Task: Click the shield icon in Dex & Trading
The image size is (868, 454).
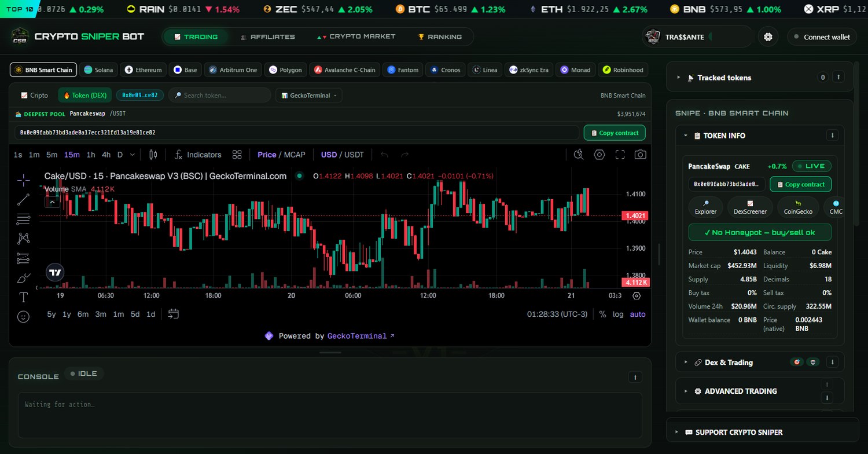Action: (x=814, y=362)
